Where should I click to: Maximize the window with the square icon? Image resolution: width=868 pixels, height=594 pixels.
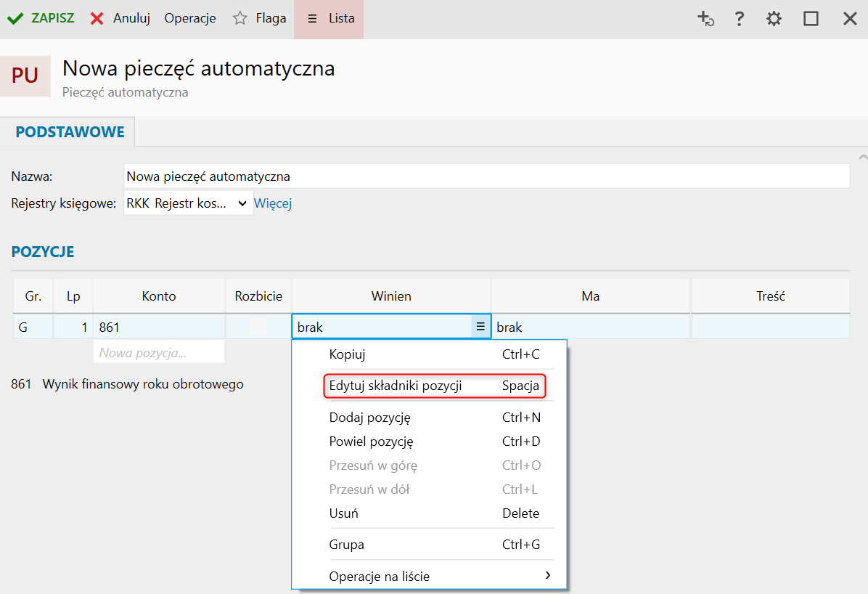coord(811,18)
